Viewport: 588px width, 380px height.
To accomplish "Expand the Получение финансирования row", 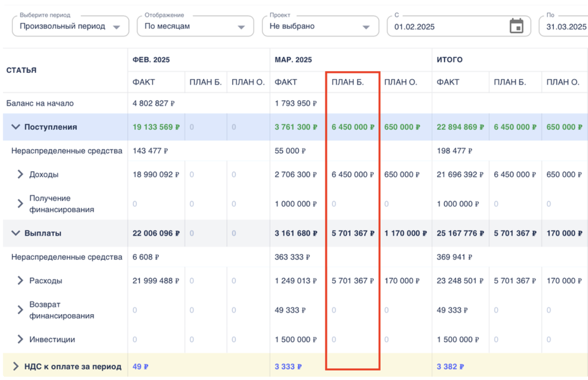I will click(x=20, y=204).
